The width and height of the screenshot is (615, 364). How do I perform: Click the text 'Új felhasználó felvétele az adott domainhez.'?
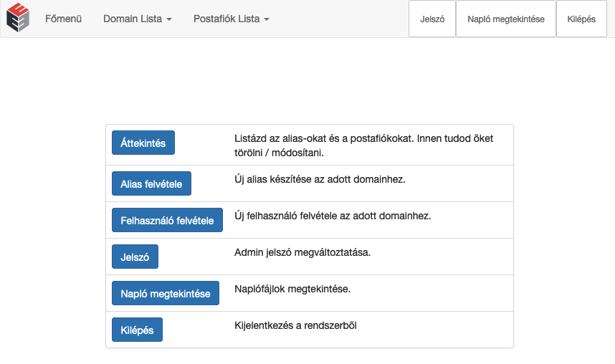click(x=333, y=216)
